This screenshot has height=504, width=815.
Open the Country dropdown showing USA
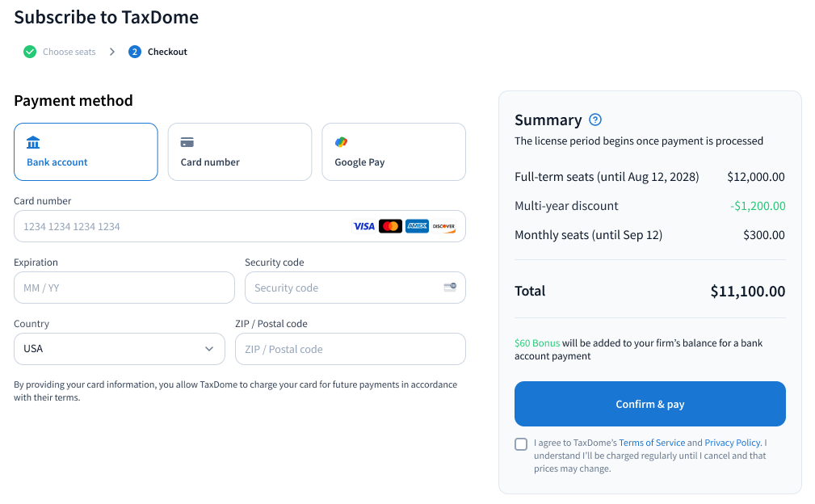point(120,349)
